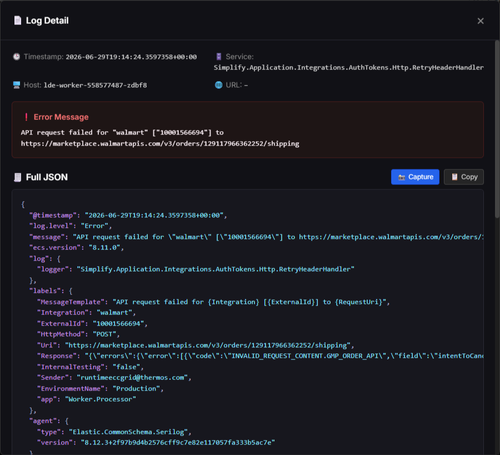Click the "InternalTesting": "false" line
This screenshot has height=455, width=500.
click(x=90, y=367)
